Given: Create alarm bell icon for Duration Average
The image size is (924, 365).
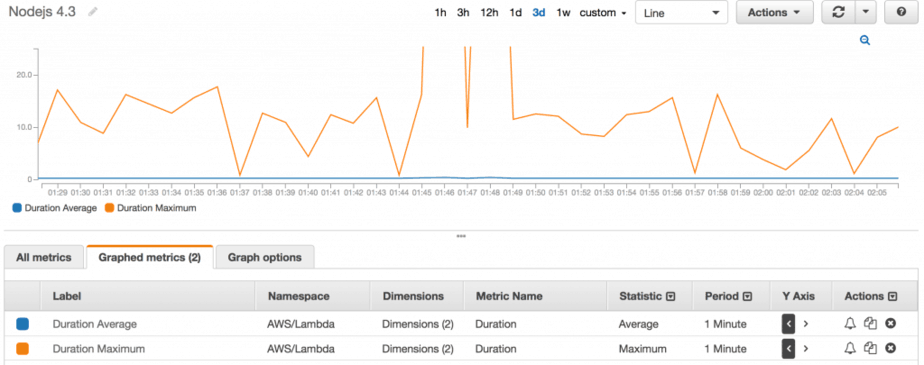Looking at the screenshot, I should point(850,324).
